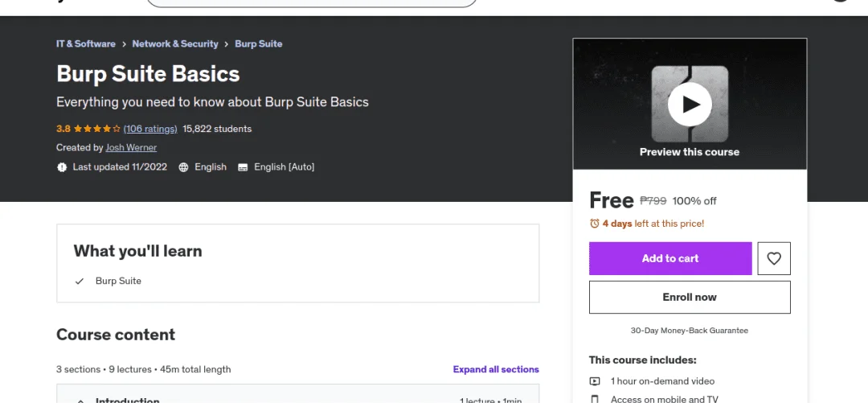Add course to wishlist heart icon
Viewport: 868px width, 403px height.
(773, 258)
